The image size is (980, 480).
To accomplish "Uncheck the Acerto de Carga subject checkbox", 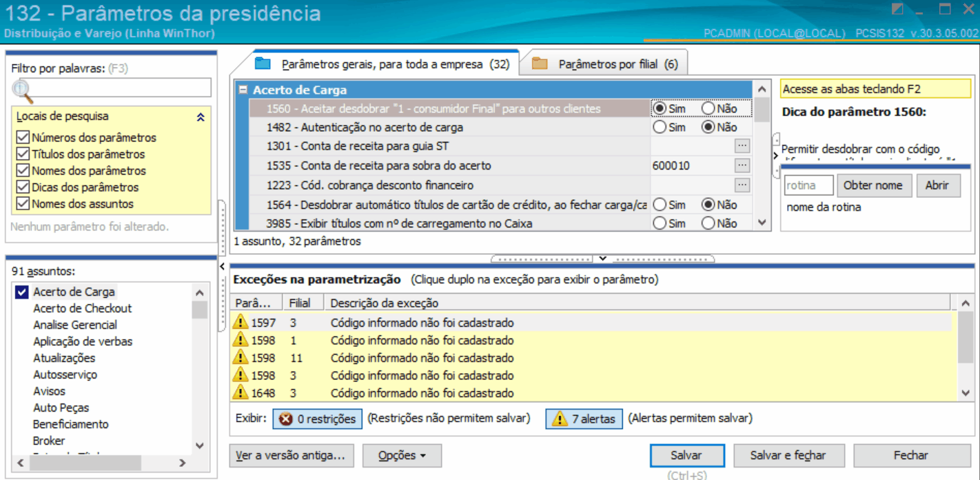I will tap(21, 292).
